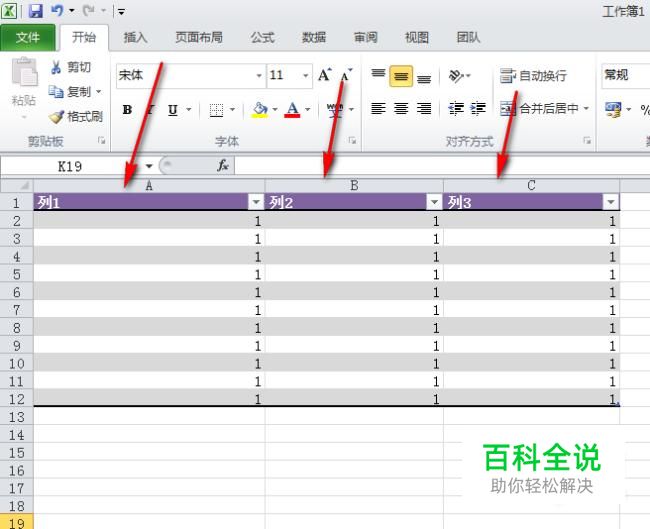Open the customize quick access toolbar arrow
This screenshot has width=650, height=529.
point(121,12)
